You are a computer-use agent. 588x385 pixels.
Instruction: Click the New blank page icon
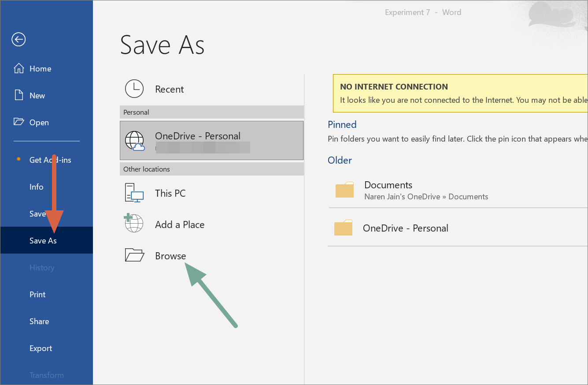pos(18,95)
